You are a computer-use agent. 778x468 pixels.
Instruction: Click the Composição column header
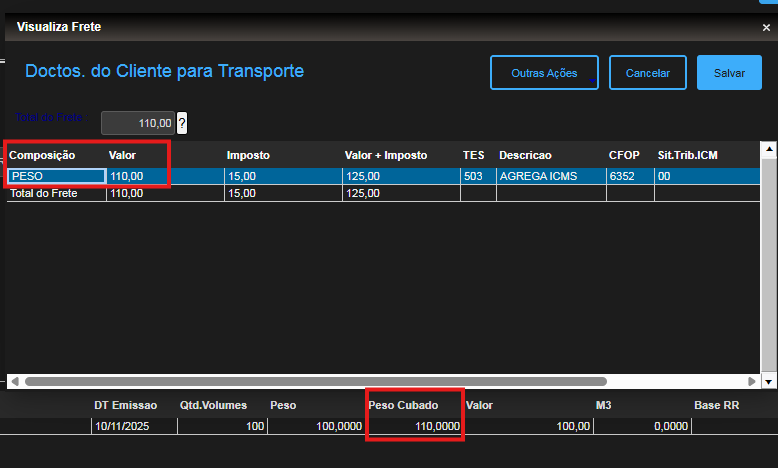(x=43, y=155)
